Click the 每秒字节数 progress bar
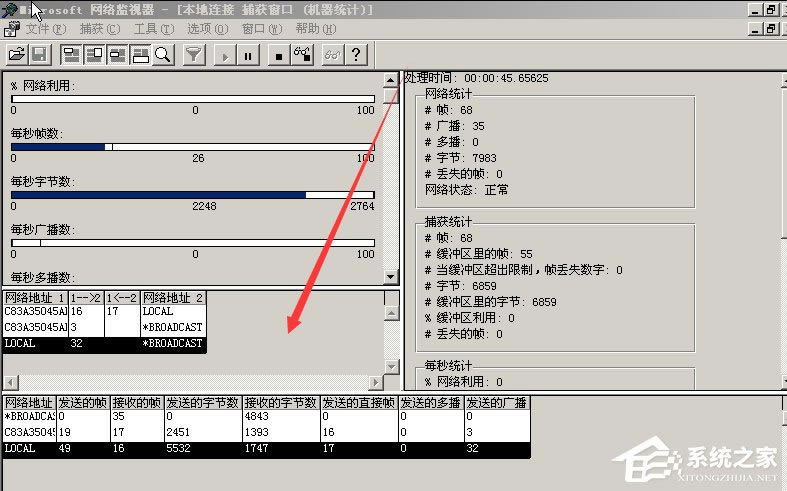Image resolution: width=787 pixels, height=491 pixels. [193, 195]
